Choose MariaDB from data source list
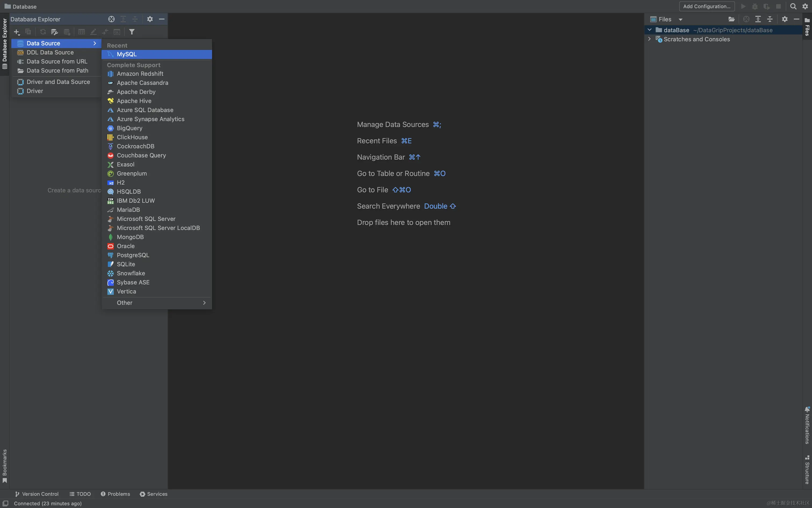 pyautogui.click(x=157, y=210)
